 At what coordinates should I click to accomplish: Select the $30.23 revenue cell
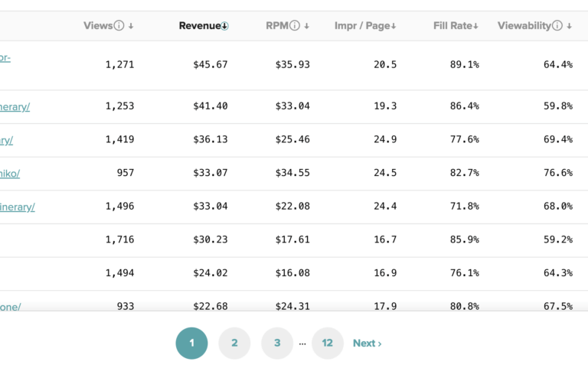[x=211, y=239]
